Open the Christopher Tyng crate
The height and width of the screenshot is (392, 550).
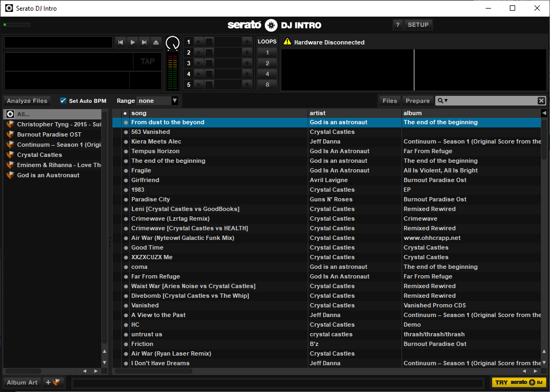(x=52, y=124)
